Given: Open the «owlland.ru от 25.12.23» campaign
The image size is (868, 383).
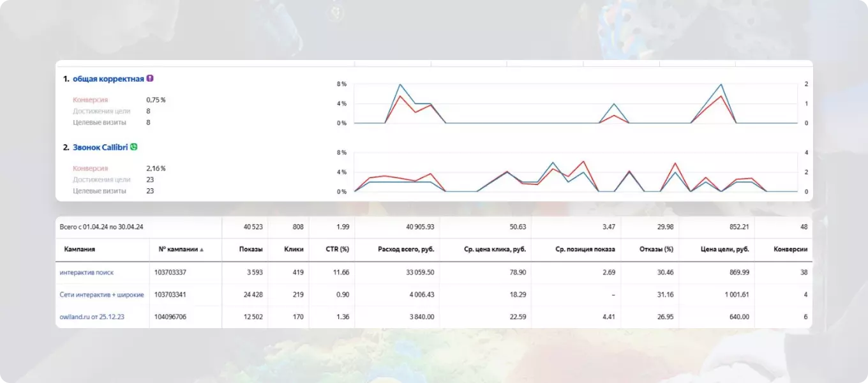Looking at the screenshot, I should 92,317.
